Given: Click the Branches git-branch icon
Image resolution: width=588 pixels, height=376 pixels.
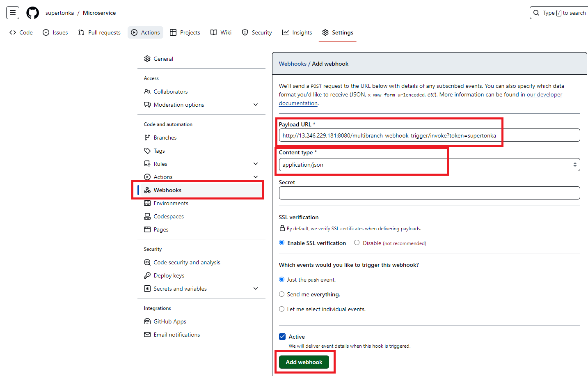Looking at the screenshot, I should pos(147,138).
